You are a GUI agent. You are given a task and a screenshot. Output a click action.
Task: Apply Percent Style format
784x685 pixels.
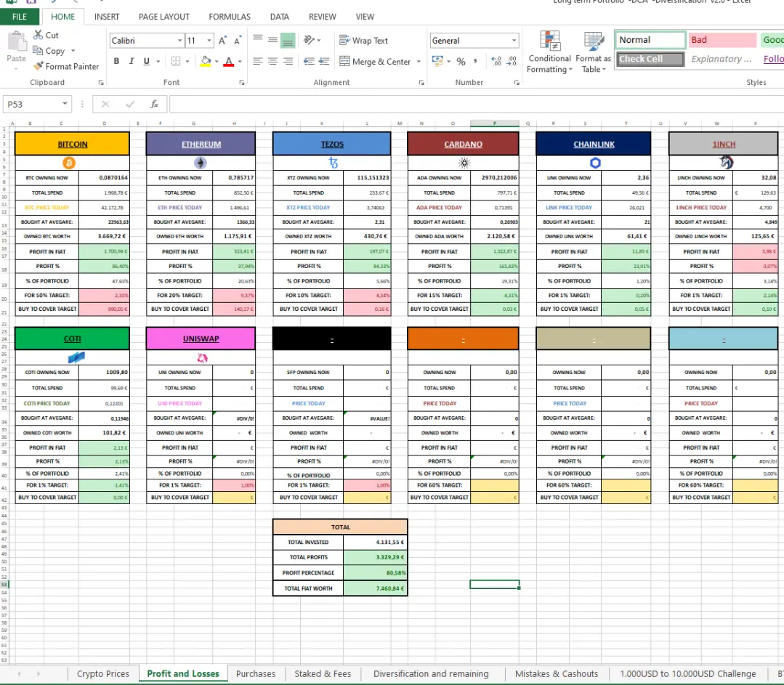click(x=461, y=62)
